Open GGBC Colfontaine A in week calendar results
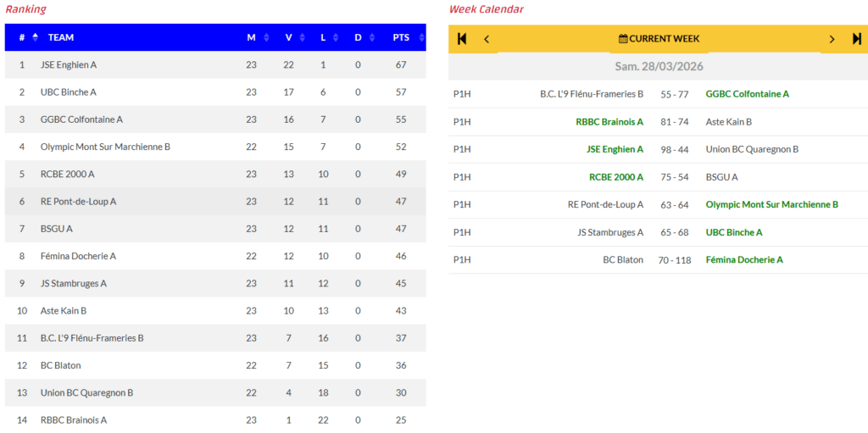Screen dimensions: 868x433 [x=747, y=94]
